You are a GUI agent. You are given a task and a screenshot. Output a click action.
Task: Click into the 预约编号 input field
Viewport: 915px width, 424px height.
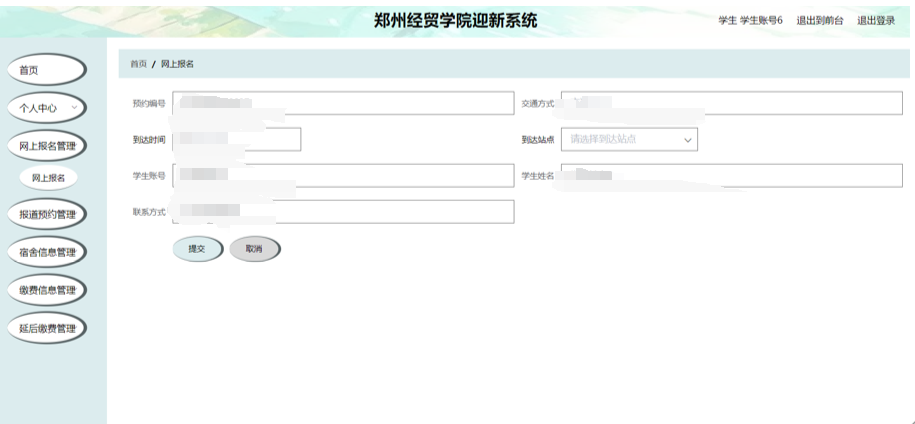click(x=343, y=103)
